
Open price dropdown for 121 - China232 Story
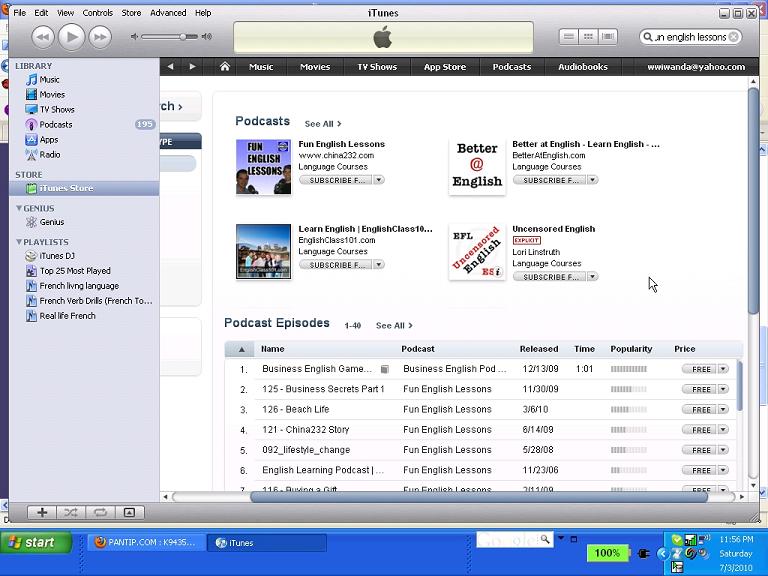pos(723,430)
